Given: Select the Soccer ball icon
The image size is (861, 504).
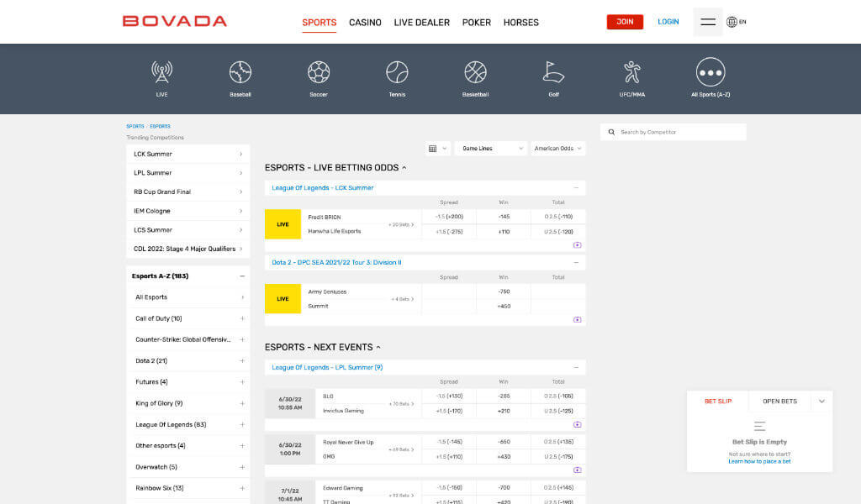Looking at the screenshot, I should [319, 72].
